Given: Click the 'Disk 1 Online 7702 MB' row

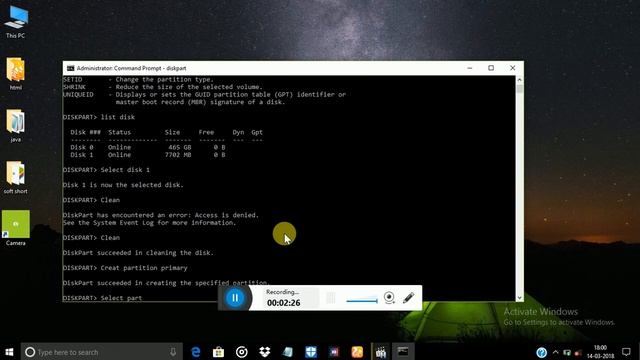Looking at the screenshot, I should [148, 155].
